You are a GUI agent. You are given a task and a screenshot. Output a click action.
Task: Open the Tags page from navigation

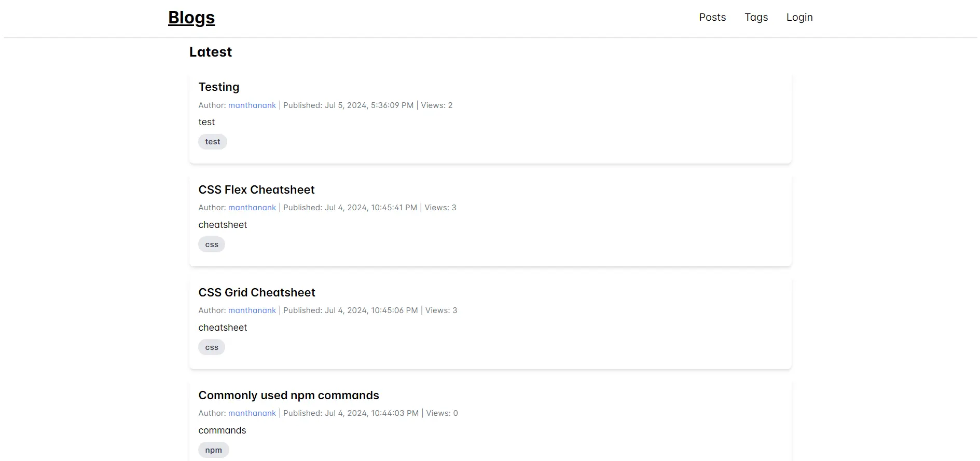coord(756,17)
